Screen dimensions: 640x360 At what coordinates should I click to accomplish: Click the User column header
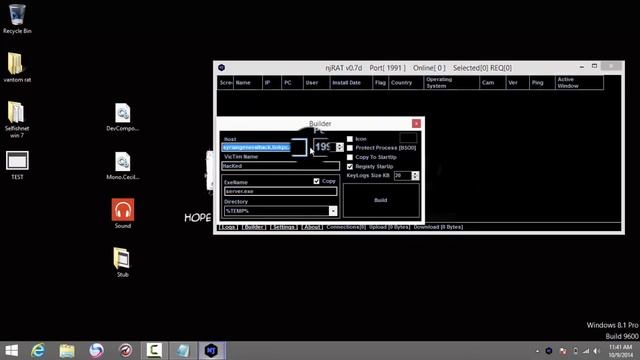pyautogui.click(x=316, y=83)
